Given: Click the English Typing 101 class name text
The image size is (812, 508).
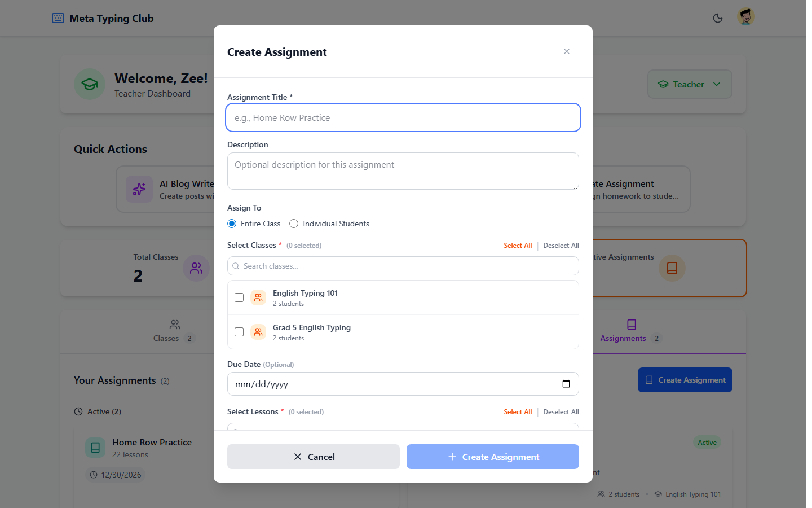Looking at the screenshot, I should pos(305,293).
